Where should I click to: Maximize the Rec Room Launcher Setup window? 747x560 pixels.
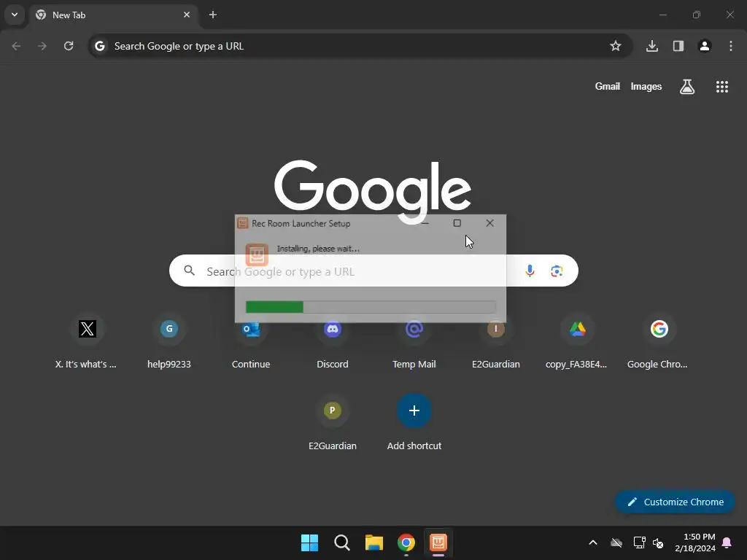coord(457,223)
